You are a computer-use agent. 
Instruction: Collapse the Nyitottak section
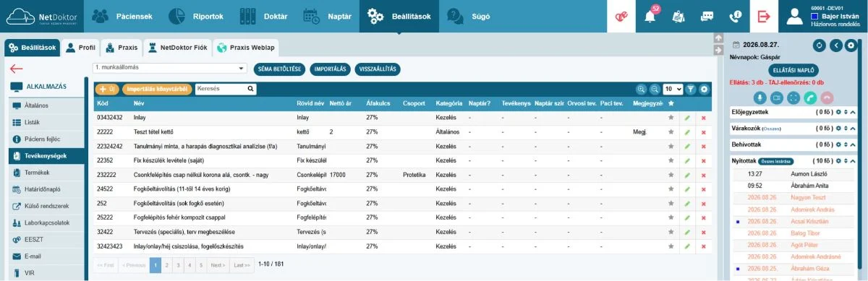(852, 161)
